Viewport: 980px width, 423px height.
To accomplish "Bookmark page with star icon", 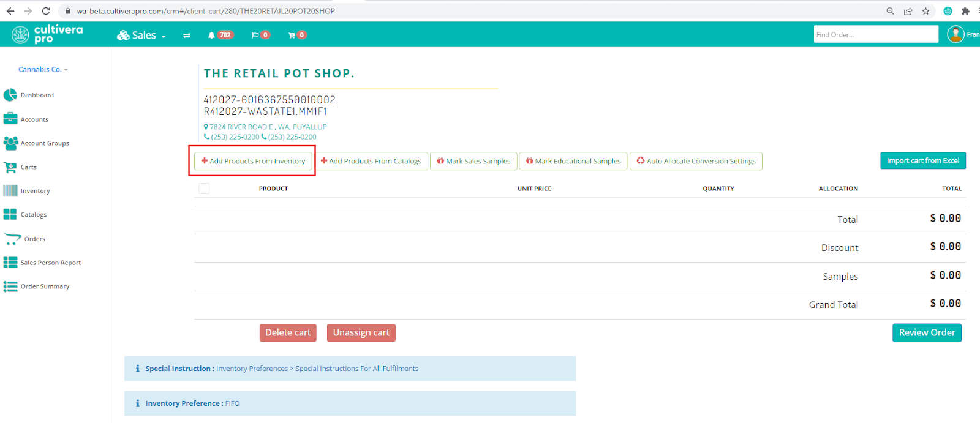I will point(925,11).
